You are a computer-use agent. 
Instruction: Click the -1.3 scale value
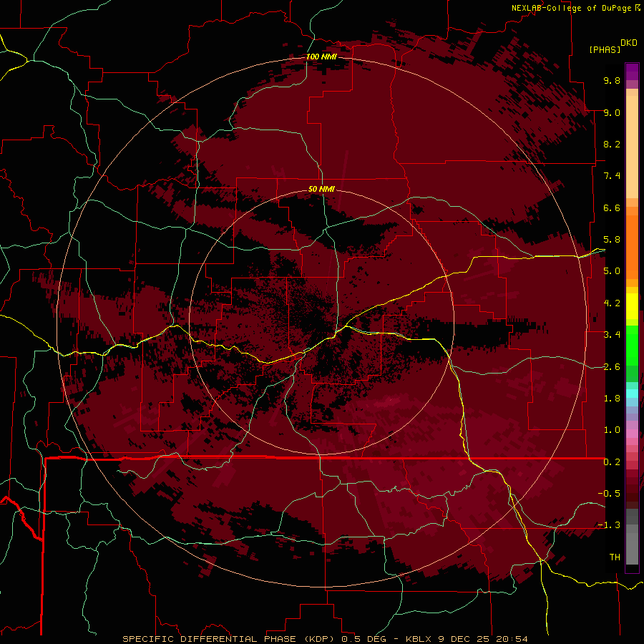pyautogui.click(x=609, y=525)
